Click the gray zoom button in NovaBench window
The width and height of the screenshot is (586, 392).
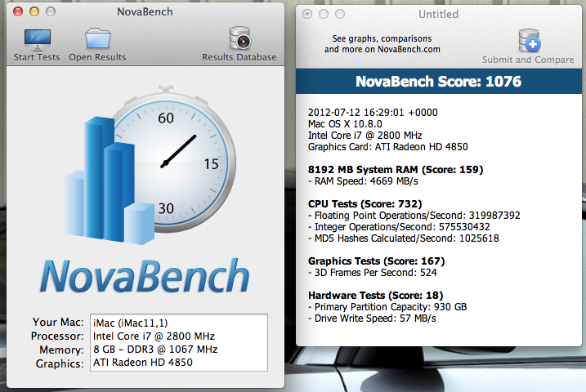pos(51,11)
